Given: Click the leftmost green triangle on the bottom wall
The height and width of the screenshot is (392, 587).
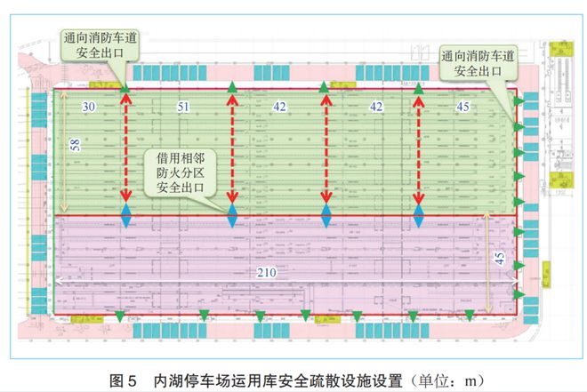Looking at the screenshot, I should [x=120, y=316].
